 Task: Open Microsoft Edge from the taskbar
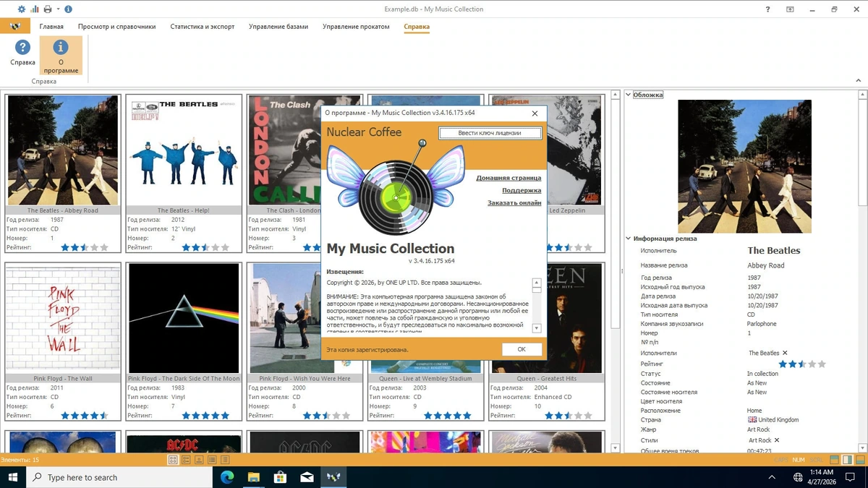[227, 477]
